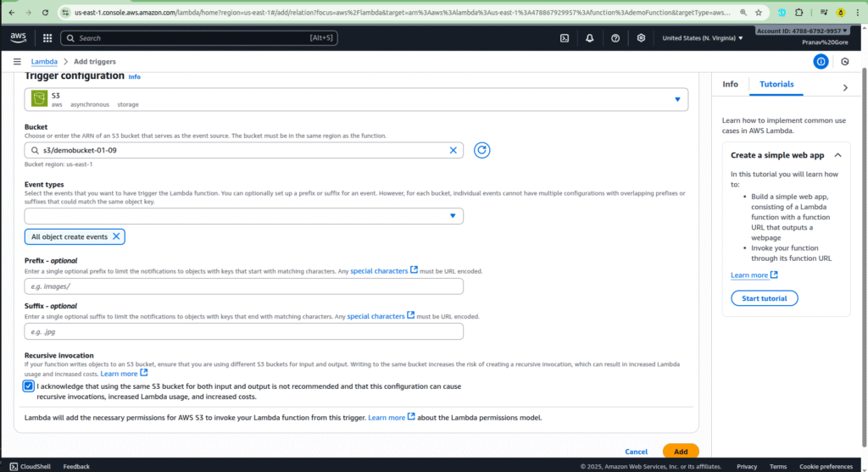Open Learn more about Lambda permissions model
868x472 pixels.
[392, 417]
